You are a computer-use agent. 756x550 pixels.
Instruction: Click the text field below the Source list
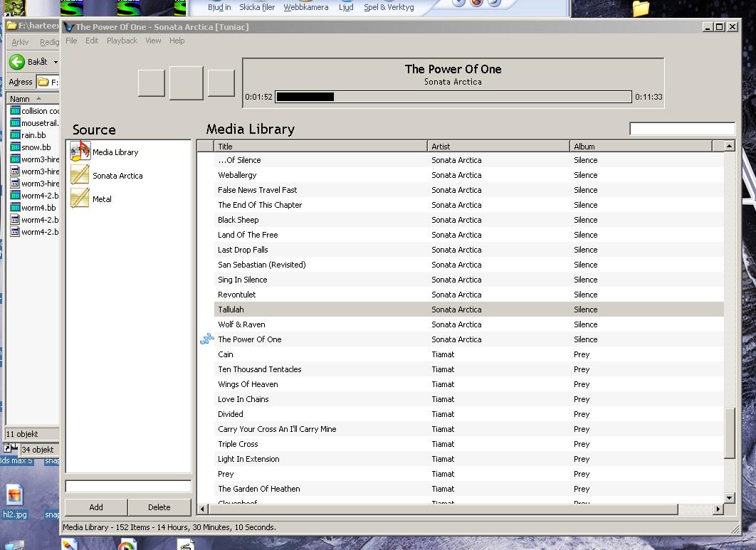pyautogui.click(x=128, y=487)
